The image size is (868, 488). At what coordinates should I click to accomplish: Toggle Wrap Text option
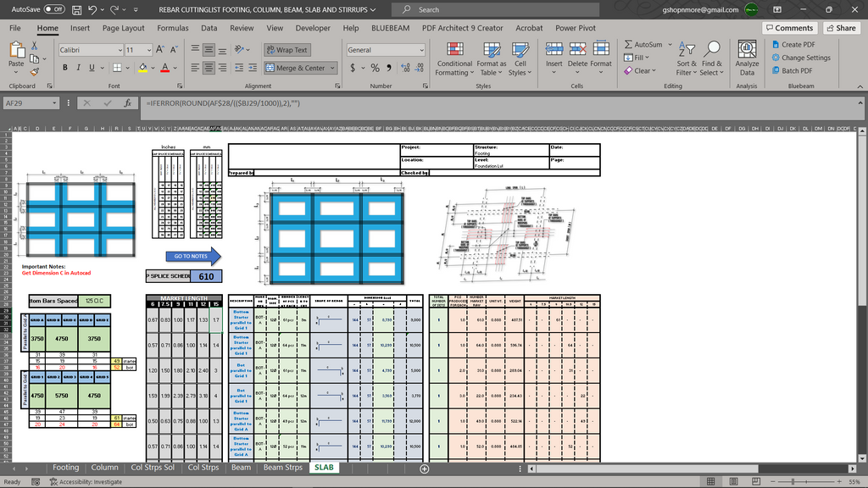287,50
